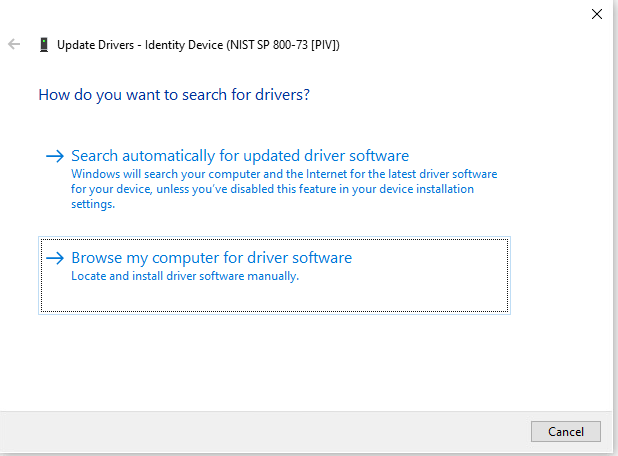Screen dimensions: 618x456
Task: Click the 'Locate and install driver software manually' text
Action: click(x=185, y=277)
